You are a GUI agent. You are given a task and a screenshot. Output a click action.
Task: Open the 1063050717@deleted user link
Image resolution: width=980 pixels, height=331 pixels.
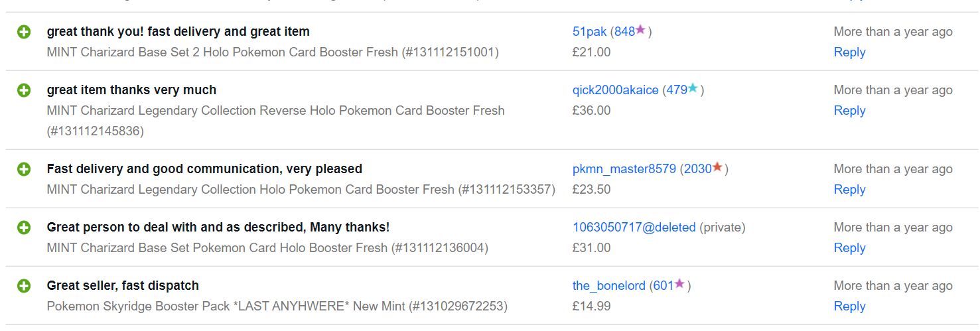pos(634,228)
